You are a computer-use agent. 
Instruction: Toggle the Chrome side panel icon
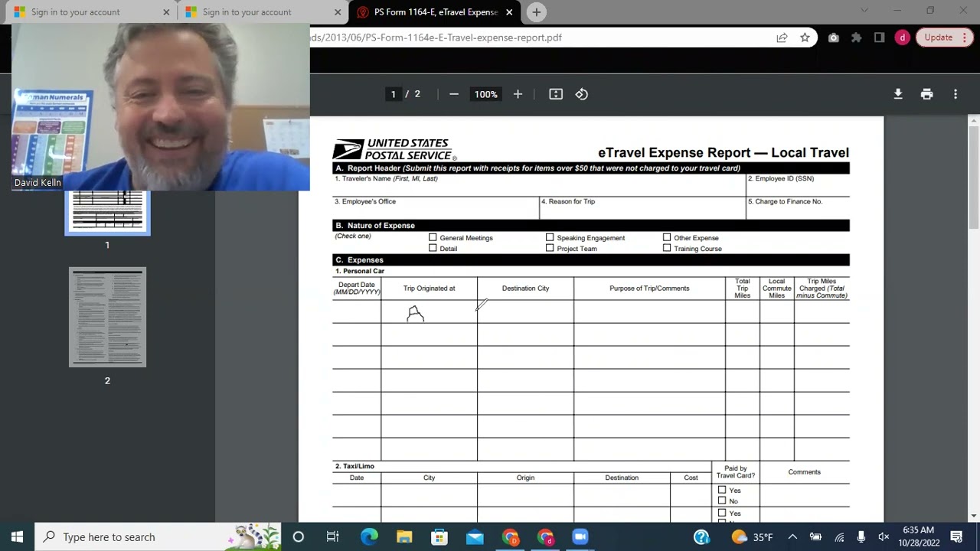coord(880,37)
